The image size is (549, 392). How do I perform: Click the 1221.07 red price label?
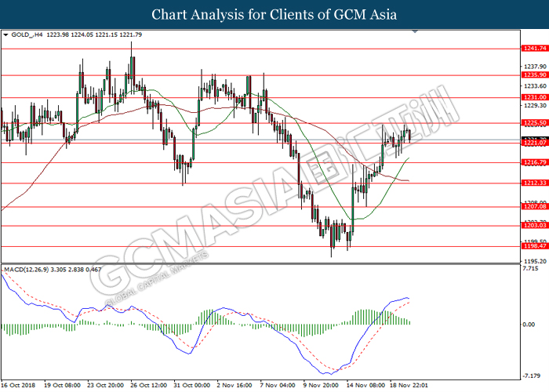click(x=535, y=143)
